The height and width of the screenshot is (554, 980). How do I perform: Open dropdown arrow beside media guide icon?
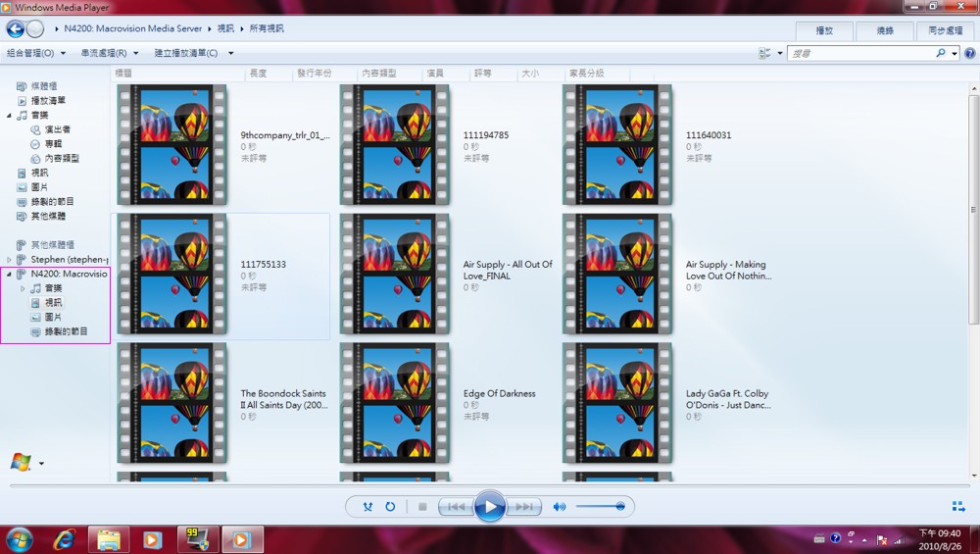(42, 464)
